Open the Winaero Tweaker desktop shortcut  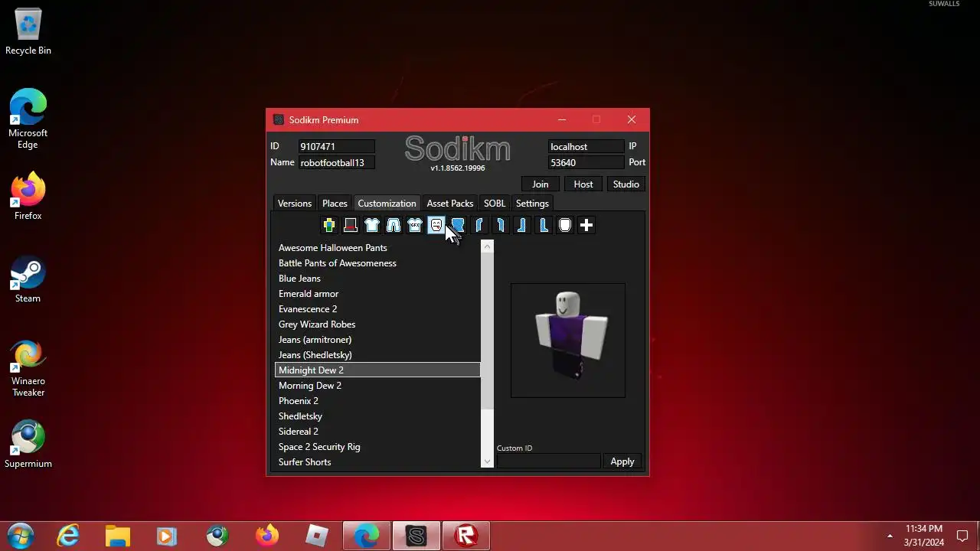(28, 368)
